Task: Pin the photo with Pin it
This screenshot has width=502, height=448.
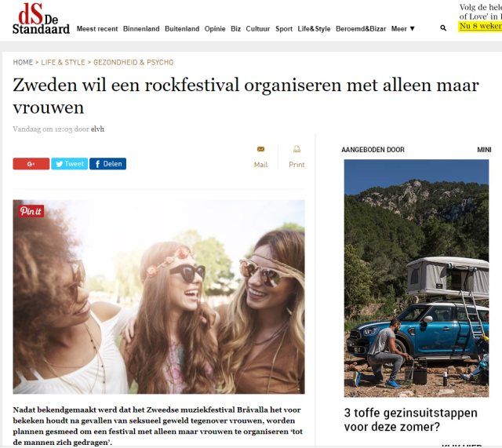Action: [31, 211]
